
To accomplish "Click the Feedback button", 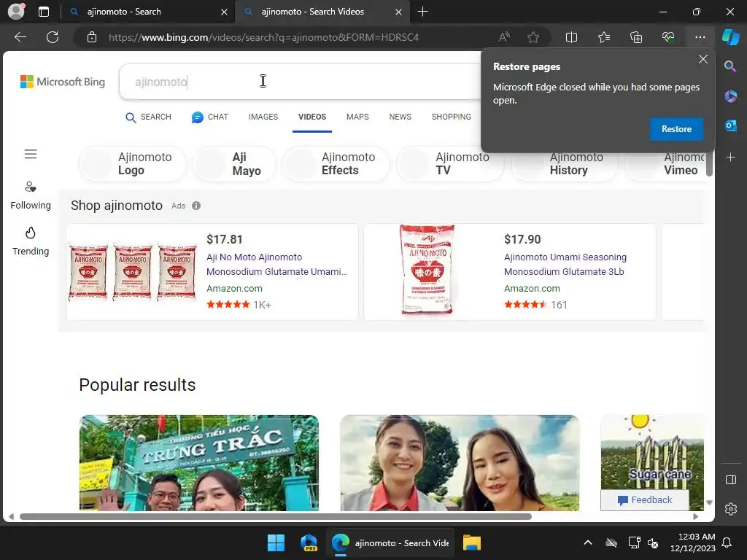I will 645,500.
